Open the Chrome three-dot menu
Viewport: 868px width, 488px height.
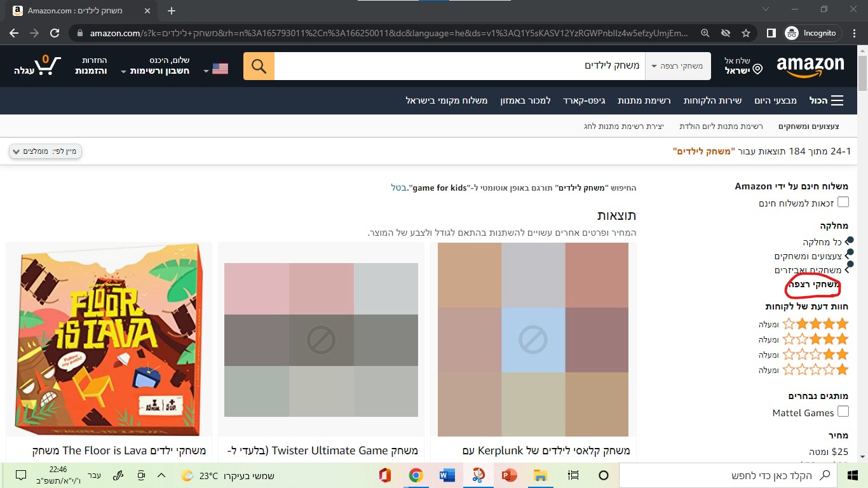(x=853, y=33)
